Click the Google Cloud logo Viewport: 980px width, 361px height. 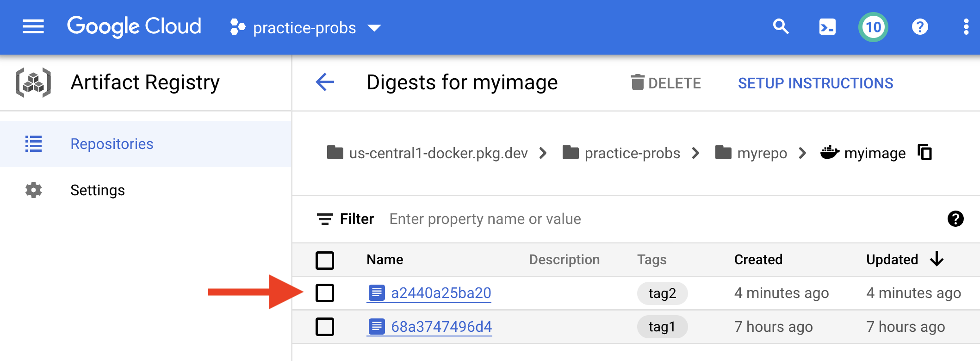point(134,26)
